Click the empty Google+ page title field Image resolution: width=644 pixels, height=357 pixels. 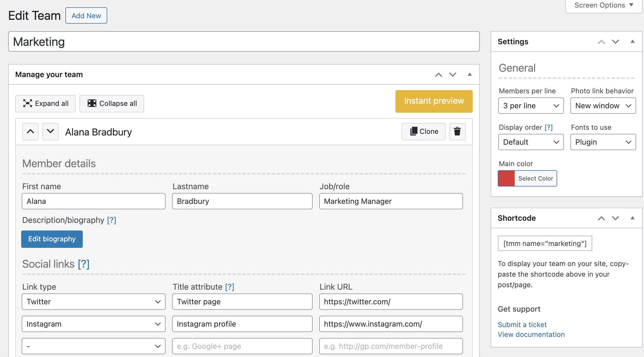(242, 346)
